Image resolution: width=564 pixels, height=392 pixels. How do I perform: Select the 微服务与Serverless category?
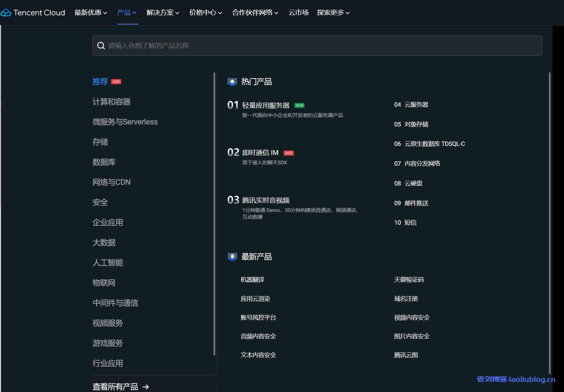(x=125, y=122)
